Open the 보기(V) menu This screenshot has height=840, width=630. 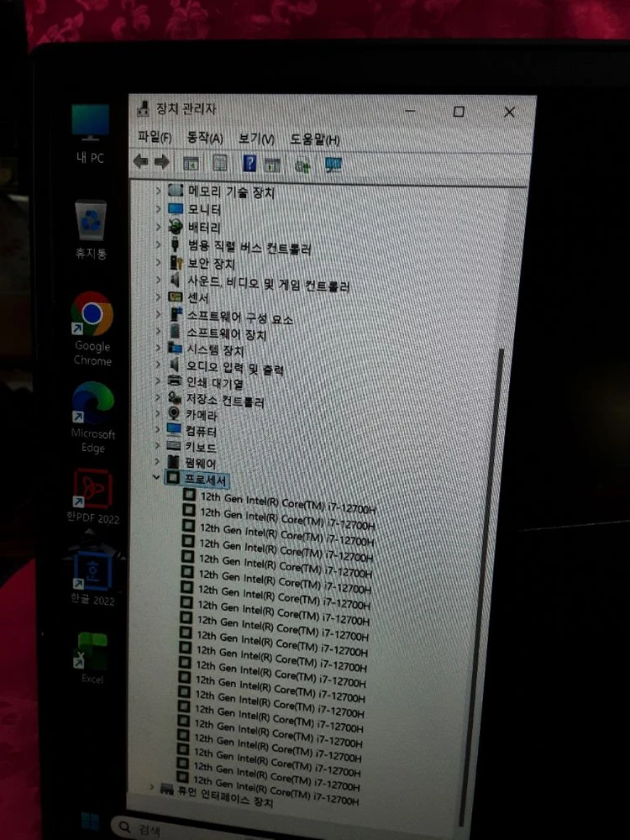click(x=256, y=139)
